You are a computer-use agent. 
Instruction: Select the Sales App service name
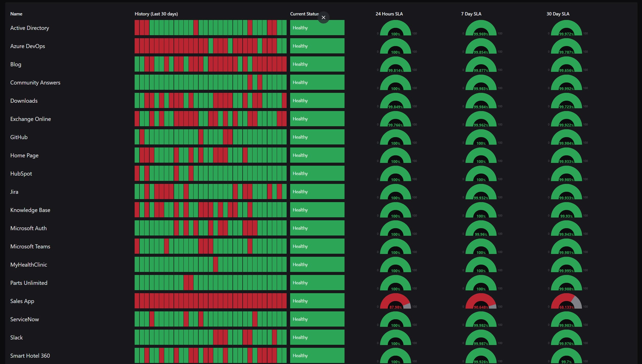22,301
